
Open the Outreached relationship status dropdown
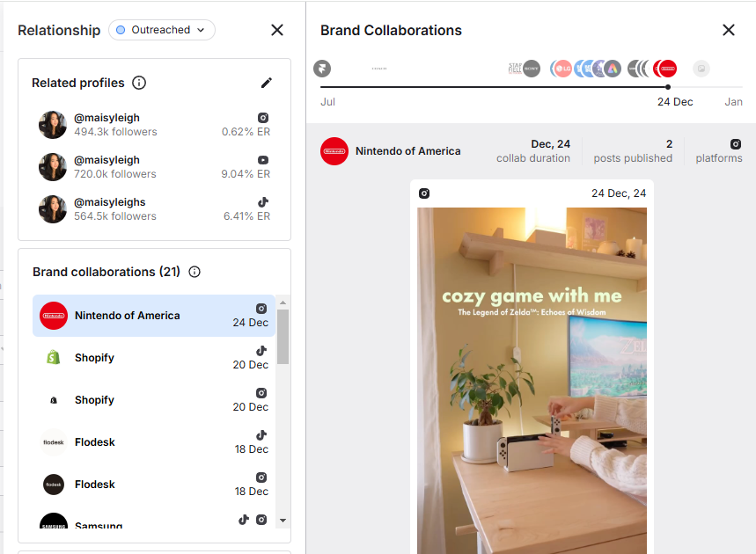(x=162, y=30)
